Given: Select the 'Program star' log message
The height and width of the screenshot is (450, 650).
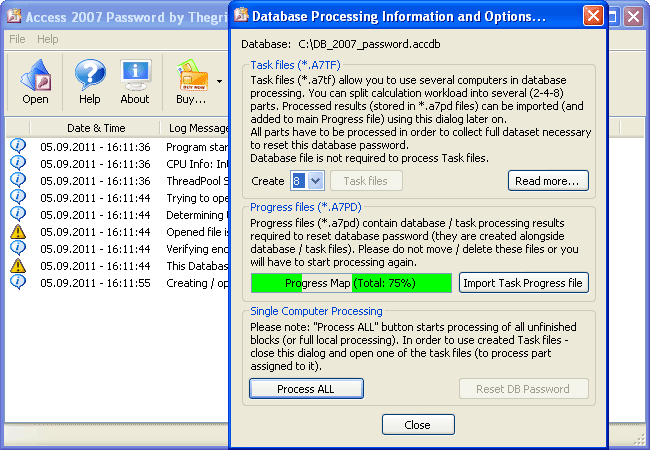Looking at the screenshot, I should point(197,147).
